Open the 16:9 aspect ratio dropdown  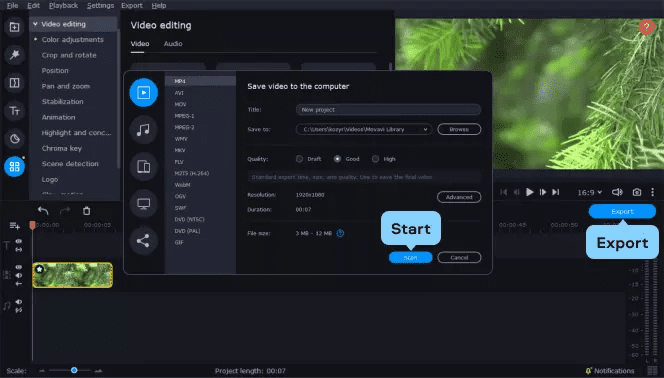[589, 192]
